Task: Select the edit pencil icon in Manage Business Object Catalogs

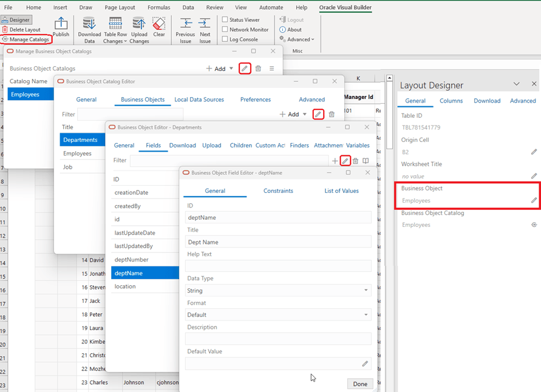Action: 245,68
